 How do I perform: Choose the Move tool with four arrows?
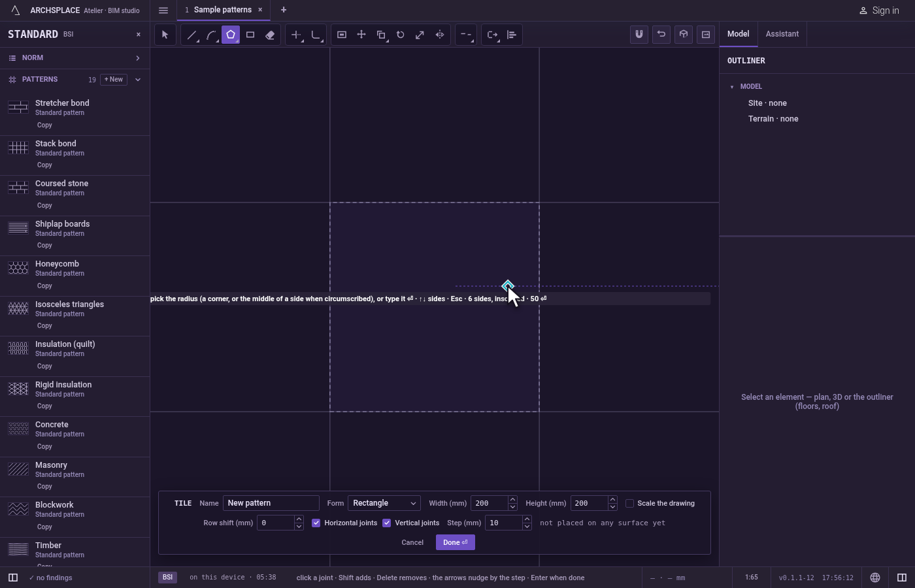click(x=361, y=35)
